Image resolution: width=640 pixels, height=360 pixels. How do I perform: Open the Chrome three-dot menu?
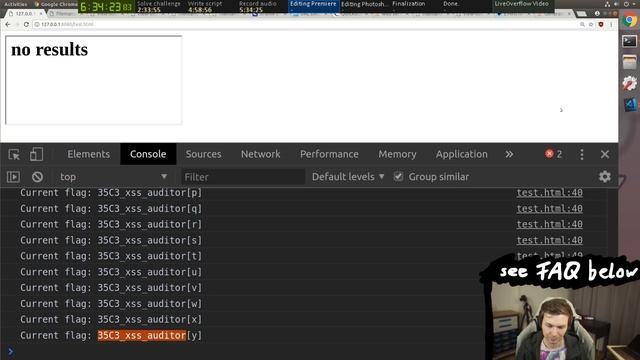point(611,24)
